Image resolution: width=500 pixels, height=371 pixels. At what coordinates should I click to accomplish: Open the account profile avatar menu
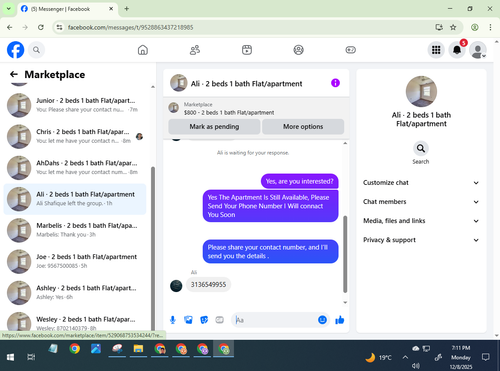(x=478, y=50)
